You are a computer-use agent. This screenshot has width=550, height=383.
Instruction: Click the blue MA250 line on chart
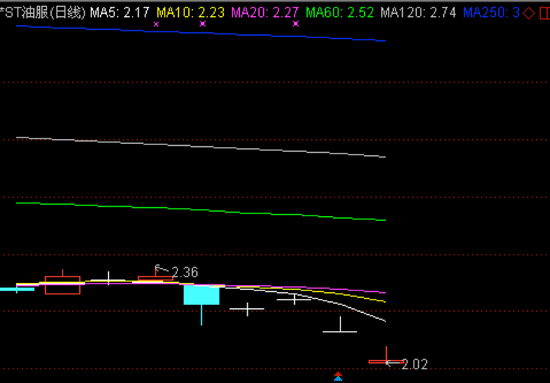tap(201, 33)
